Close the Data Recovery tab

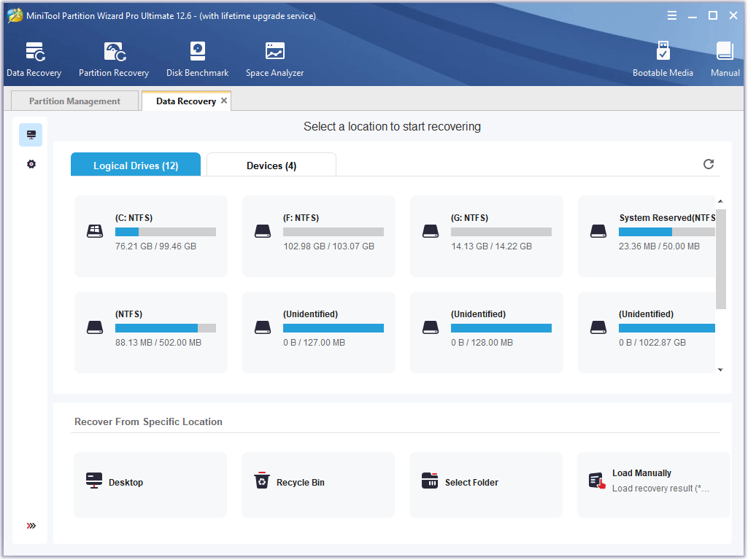tap(224, 101)
